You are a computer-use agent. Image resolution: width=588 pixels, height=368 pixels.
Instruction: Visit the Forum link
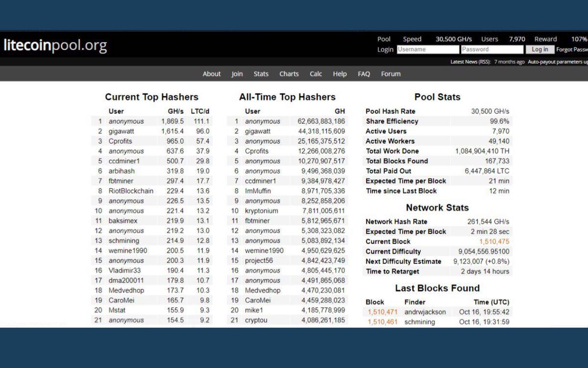[x=391, y=74]
